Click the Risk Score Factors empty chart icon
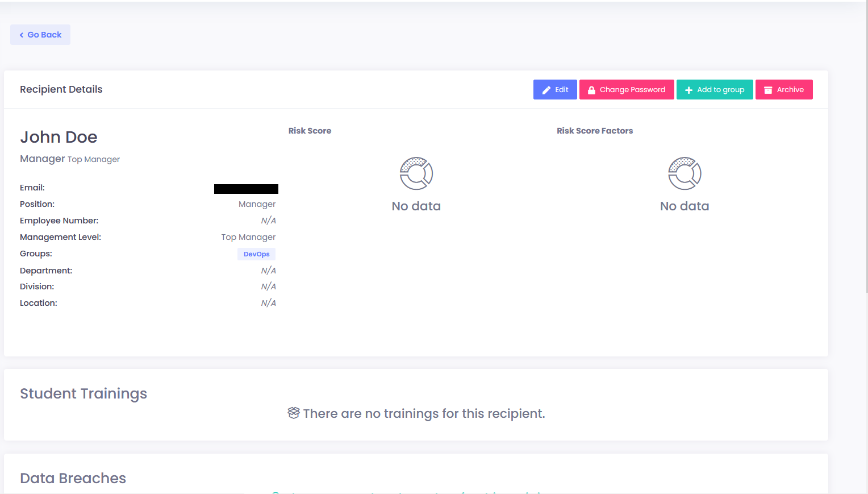The image size is (868, 494). tap(685, 173)
